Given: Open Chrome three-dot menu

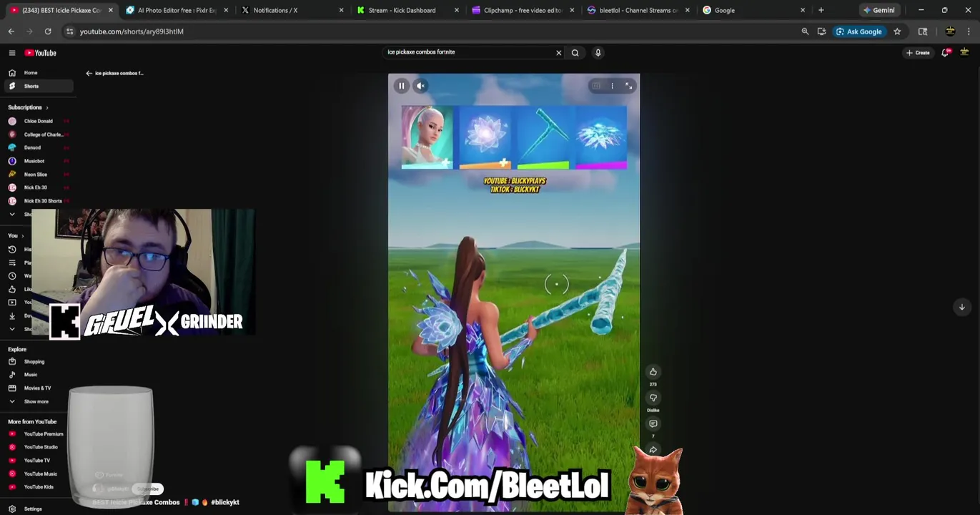Looking at the screenshot, I should click(x=969, y=31).
